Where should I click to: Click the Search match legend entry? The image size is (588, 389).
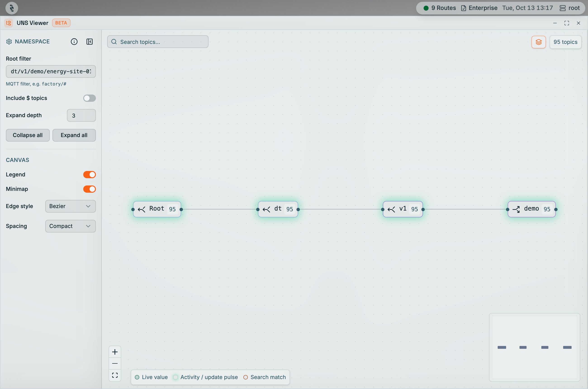[x=265, y=377]
